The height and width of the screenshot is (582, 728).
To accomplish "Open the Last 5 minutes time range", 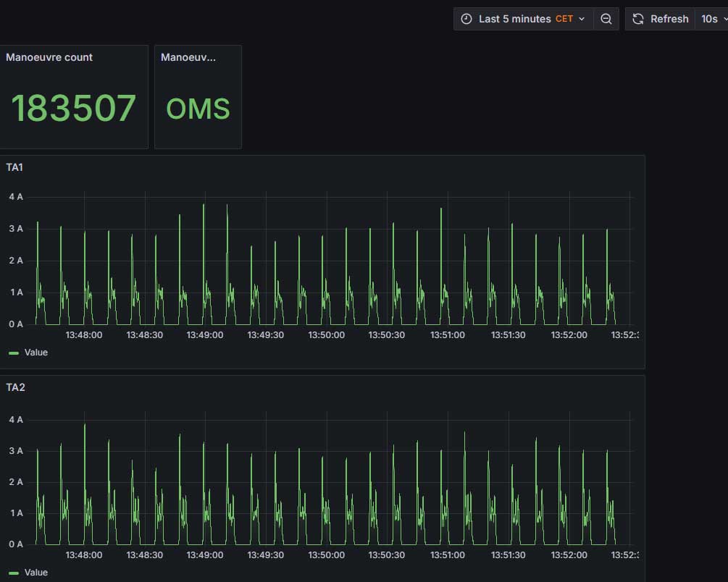I will (514, 19).
